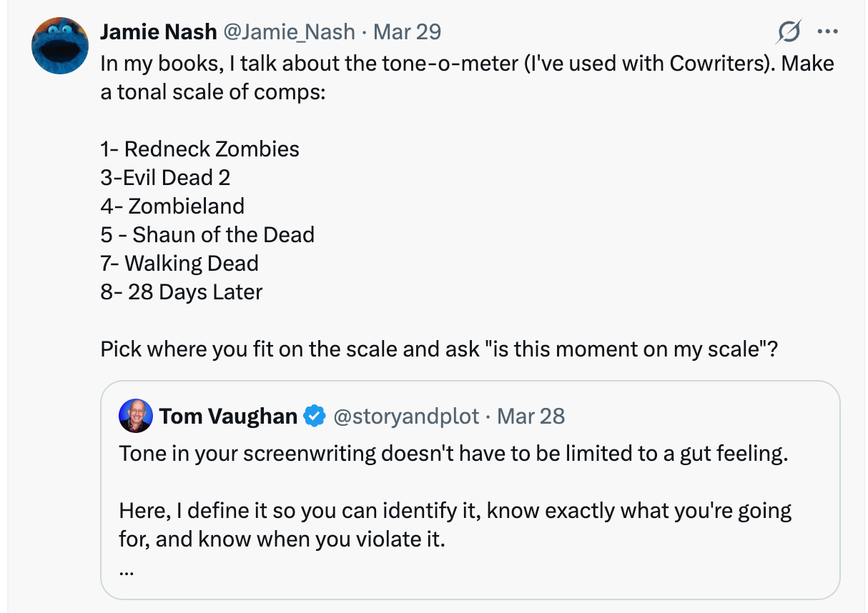Screen dimensions: 868x613
Task: Click the Mar 28 quoted post timestamp
Action: (531, 416)
